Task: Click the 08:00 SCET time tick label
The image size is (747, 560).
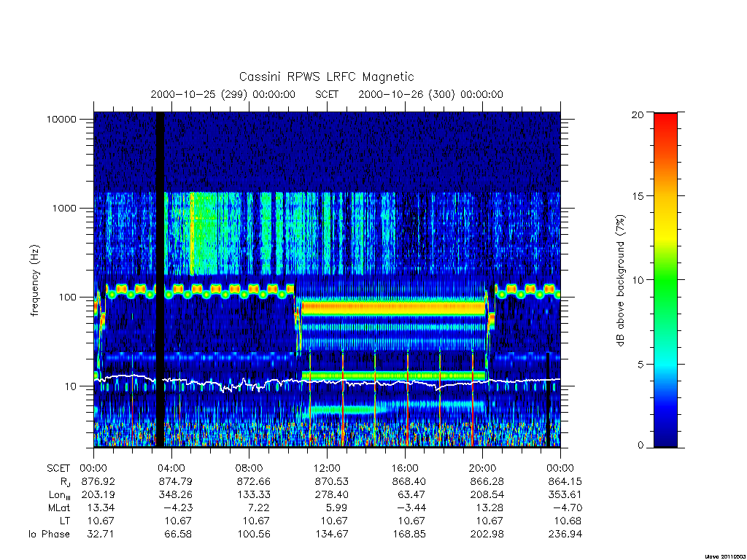Action: 249,468
